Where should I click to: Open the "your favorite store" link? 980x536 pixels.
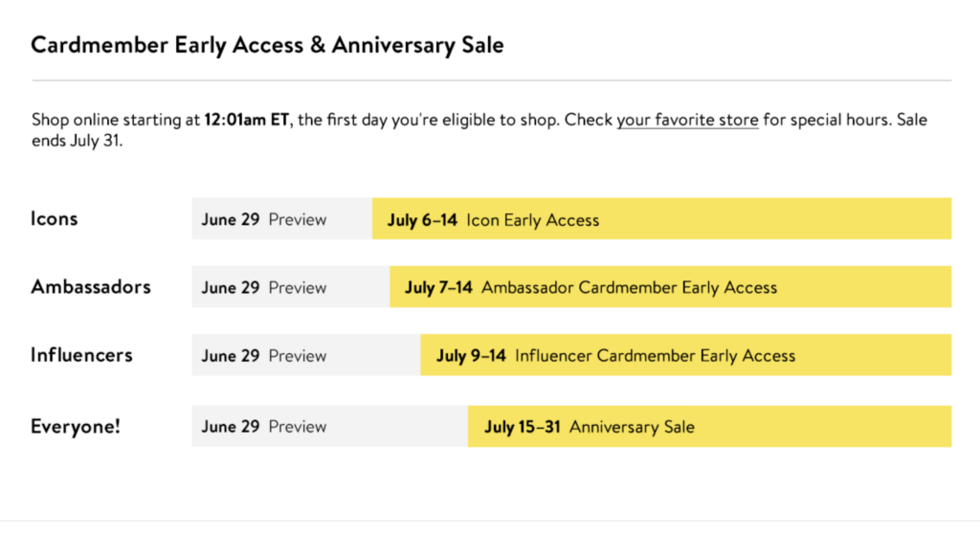click(687, 120)
